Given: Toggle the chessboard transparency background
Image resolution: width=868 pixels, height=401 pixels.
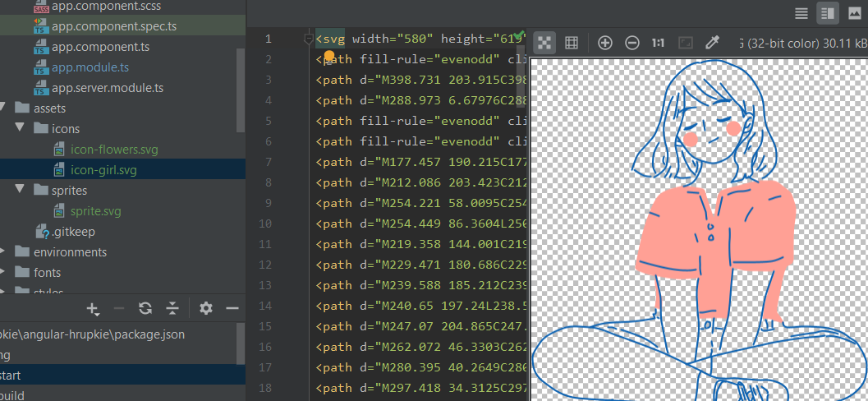Looking at the screenshot, I should (x=544, y=43).
